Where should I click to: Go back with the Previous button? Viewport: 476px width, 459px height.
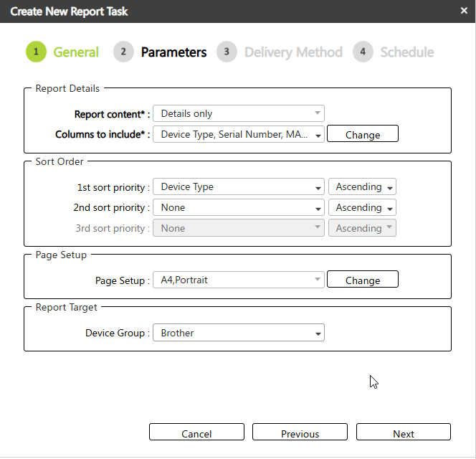tap(300, 433)
